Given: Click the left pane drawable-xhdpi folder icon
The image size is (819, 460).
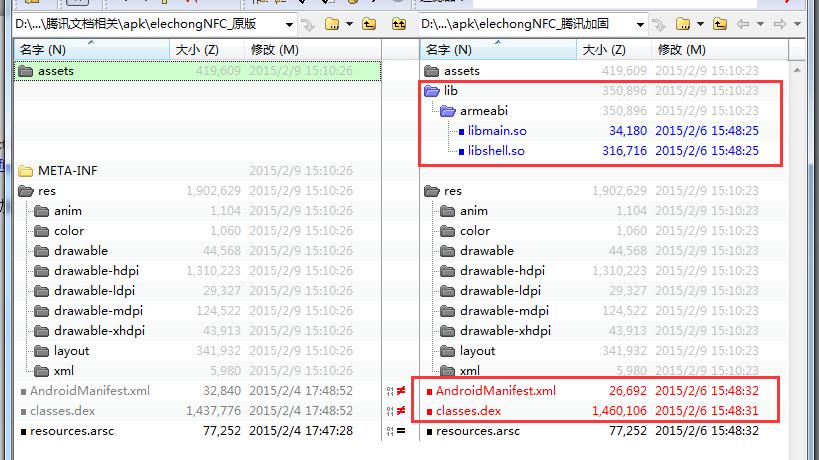Looking at the screenshot, I should click(x=42, y=331).
